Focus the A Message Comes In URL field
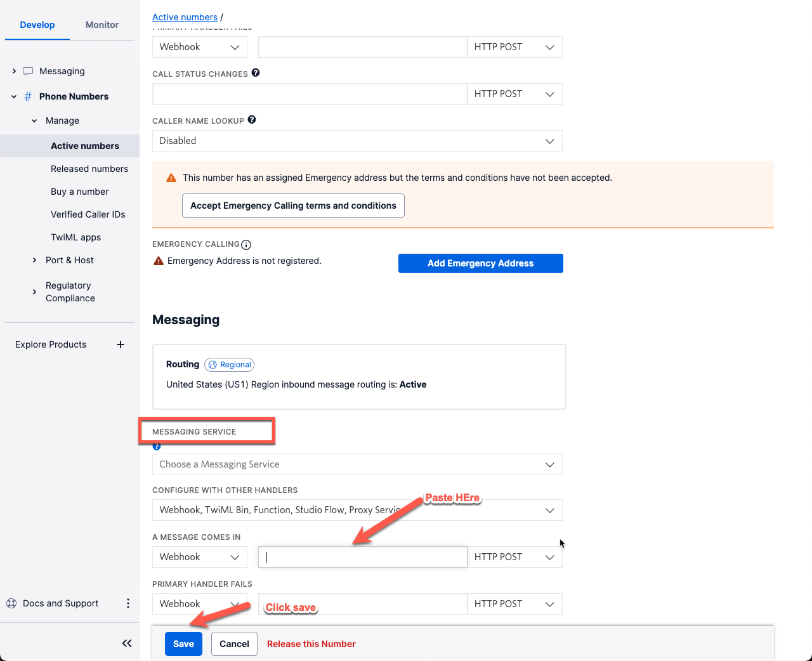The height and width of the screenshot is (661, 812). coord(363,557)
